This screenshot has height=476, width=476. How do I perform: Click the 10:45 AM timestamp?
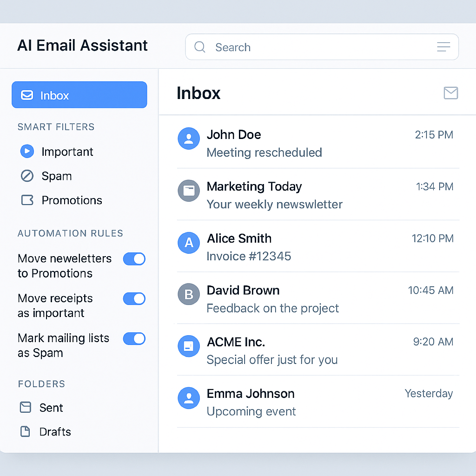pyautogui.click(x=430, y=290)
